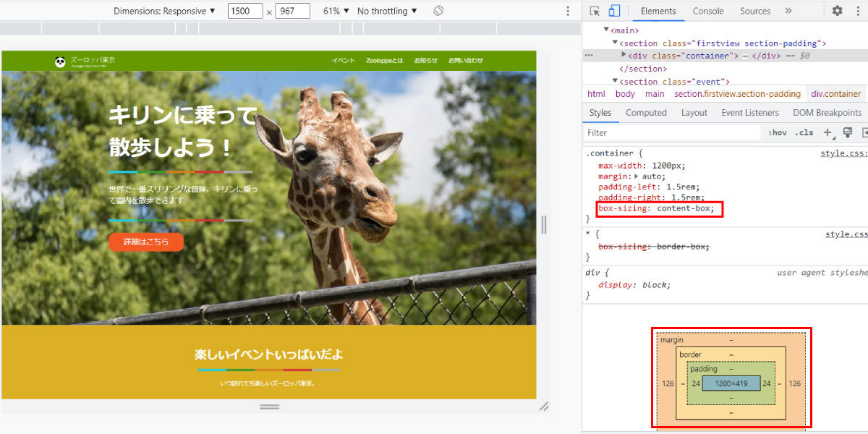Click the お問い合わせ nav link
The width and height of the screenshot is (868, 434).
pos(466,61)
